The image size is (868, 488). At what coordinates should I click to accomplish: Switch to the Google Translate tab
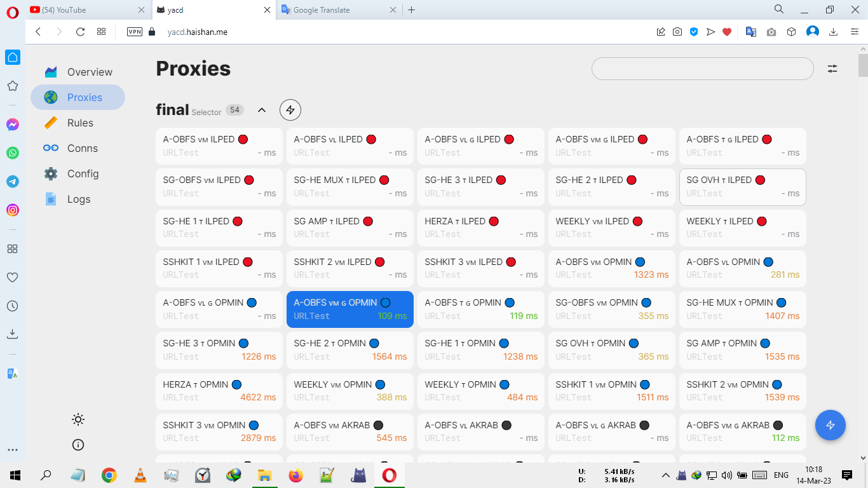[x=336, y=10]
